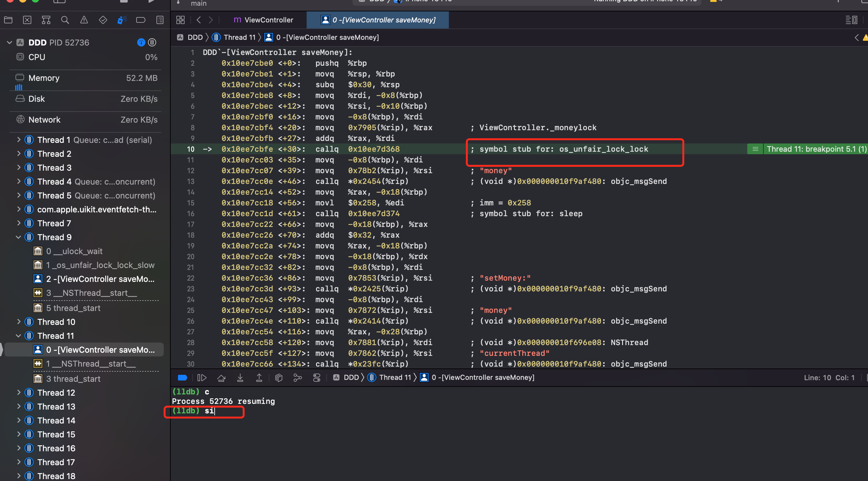Collapse Thread 9 disclosure triangle

click(x=19, y=237)
